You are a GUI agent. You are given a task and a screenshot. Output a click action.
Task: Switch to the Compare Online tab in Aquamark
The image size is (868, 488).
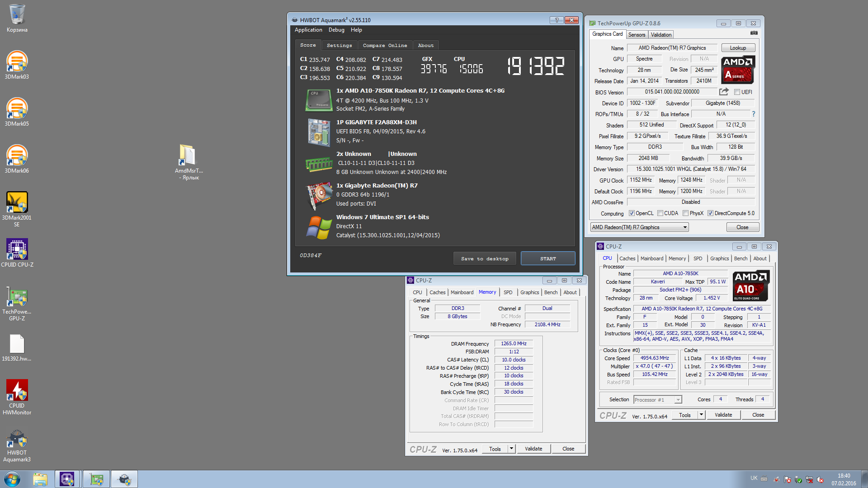(x=385, y=45)
